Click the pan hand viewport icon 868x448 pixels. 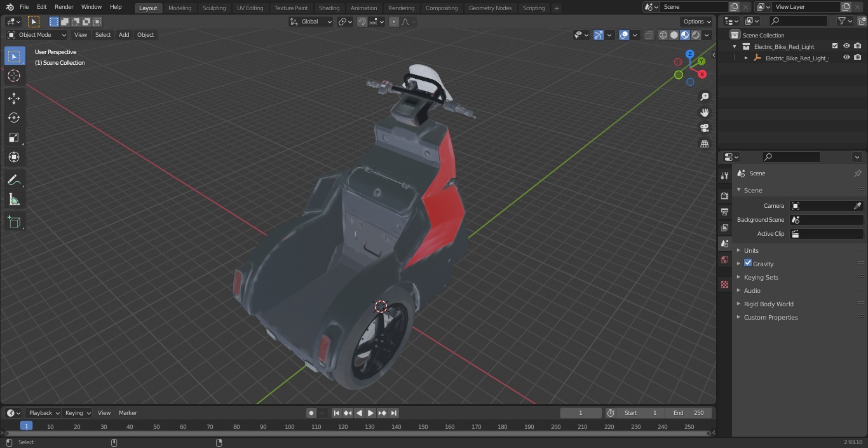[x=704, y=112]
